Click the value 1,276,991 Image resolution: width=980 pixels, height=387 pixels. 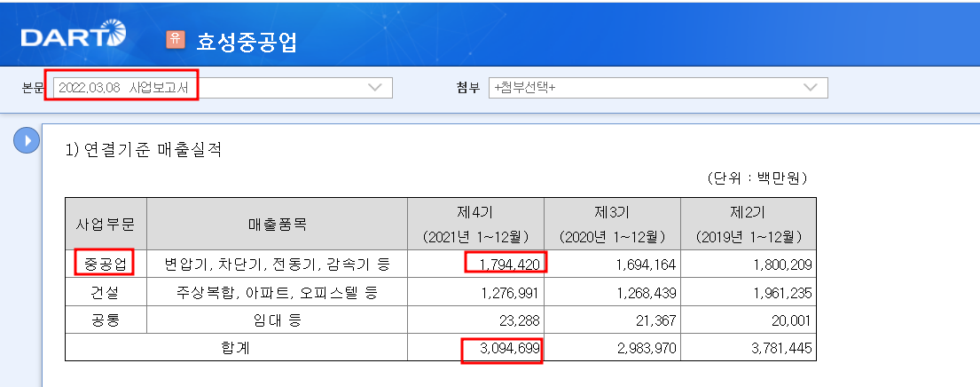pos(509,293)
